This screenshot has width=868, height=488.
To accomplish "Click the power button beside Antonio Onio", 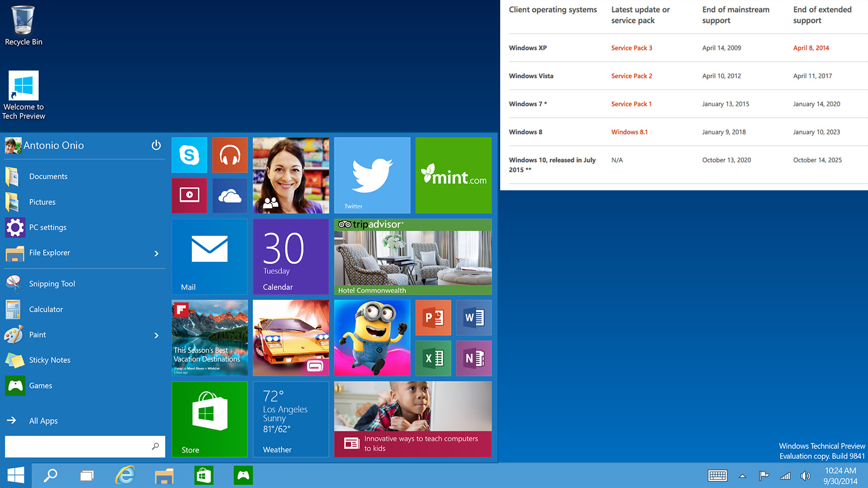I will coord(156,145).
